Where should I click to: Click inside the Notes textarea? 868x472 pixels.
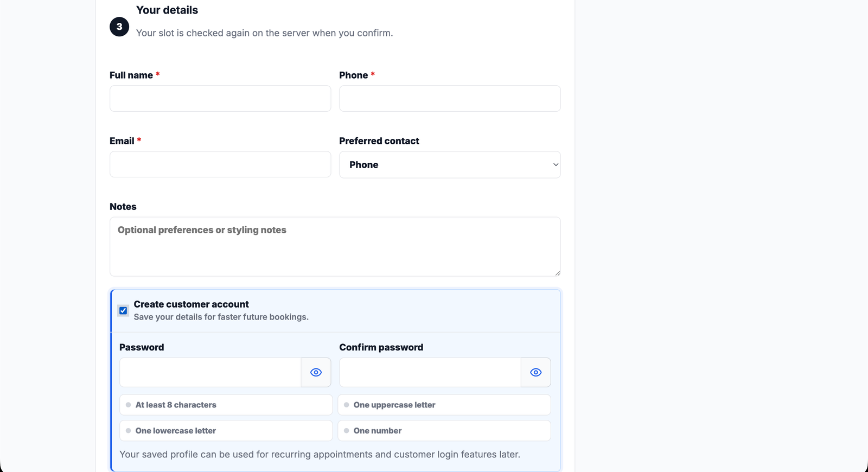[x=335, y=247]
